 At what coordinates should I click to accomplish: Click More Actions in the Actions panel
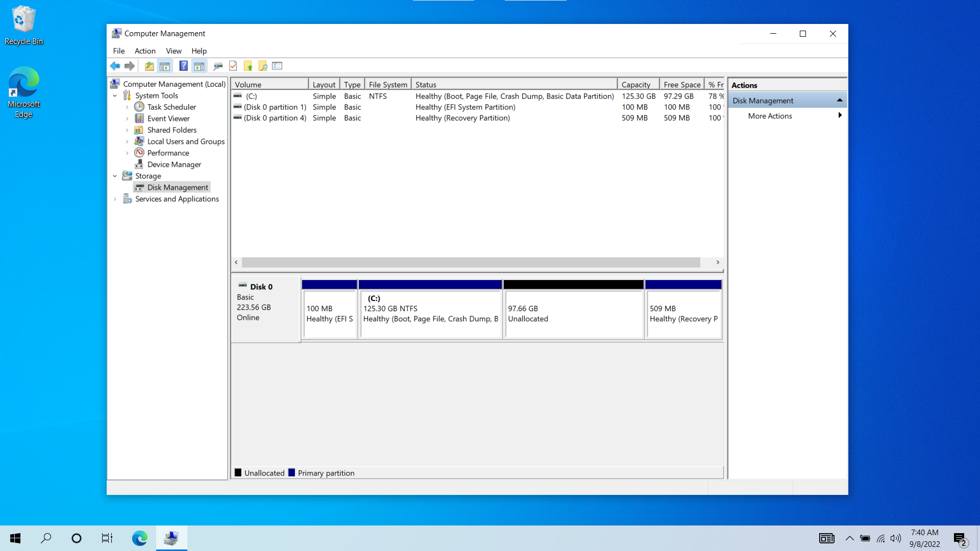click(770, 115)
